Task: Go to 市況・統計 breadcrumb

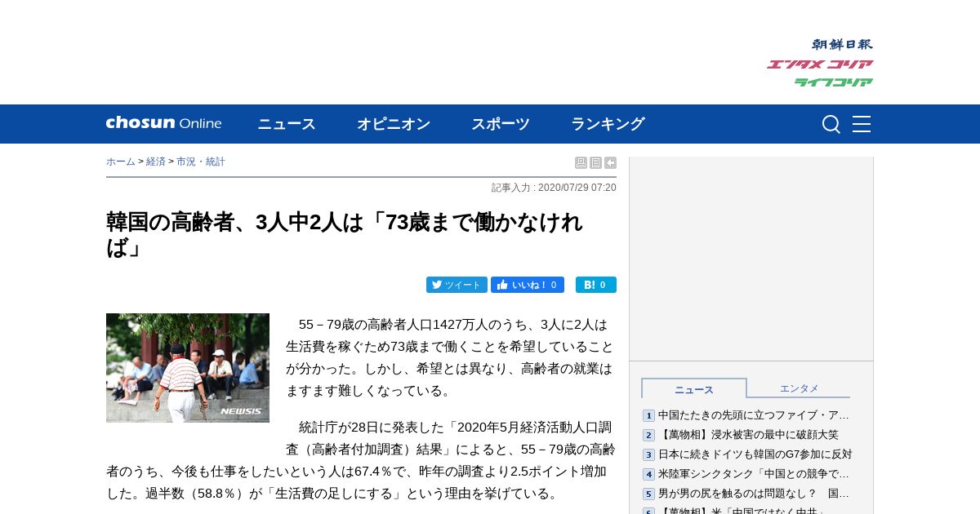Action: coord(201,162)
